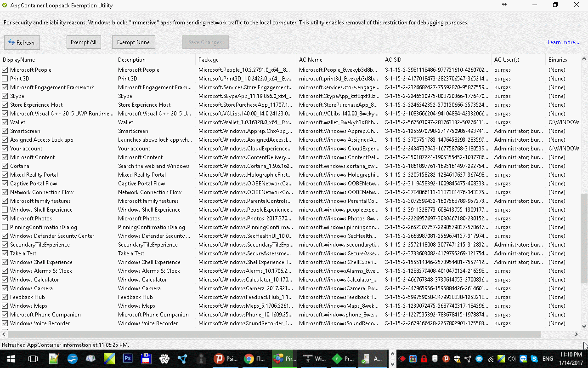Toggle the Microsoft Photos checkbox
The height and width of the screenshot is (368, 588).
(x=5, y=218)
